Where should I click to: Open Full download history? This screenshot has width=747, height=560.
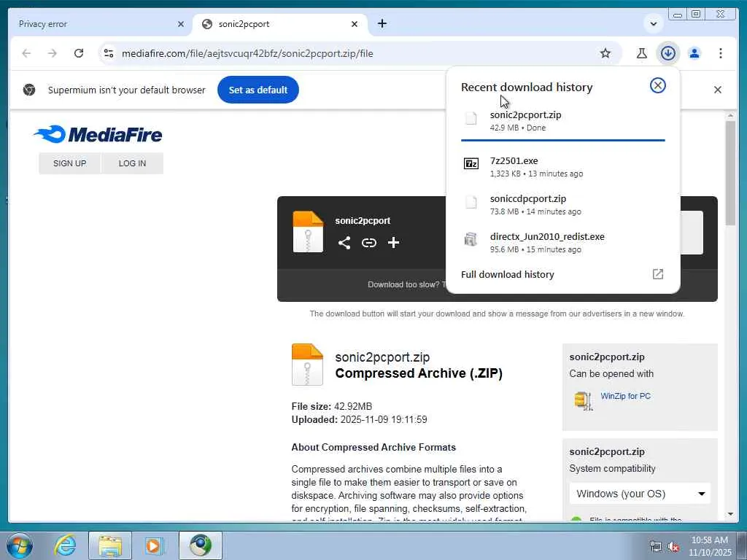pos(508,274)
